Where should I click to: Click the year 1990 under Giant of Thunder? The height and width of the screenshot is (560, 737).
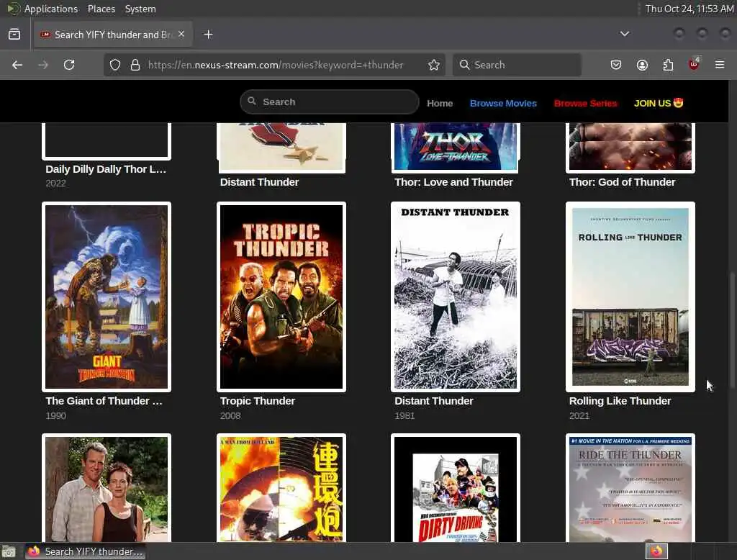(x=56, y=415)
